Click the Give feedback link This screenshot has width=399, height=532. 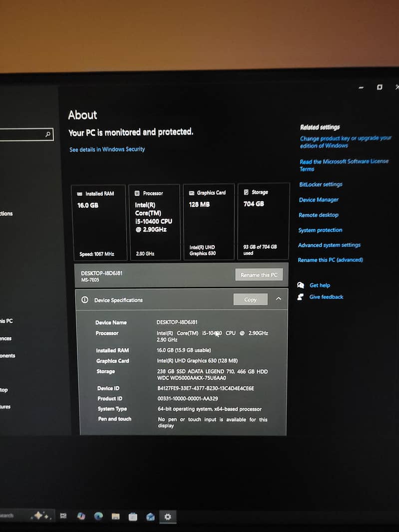tap(326, 296)
